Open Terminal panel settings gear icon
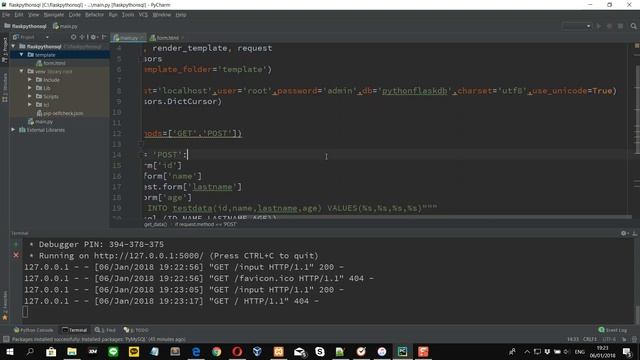This screenshot has height=360, width=640. (x=624, y=233)
